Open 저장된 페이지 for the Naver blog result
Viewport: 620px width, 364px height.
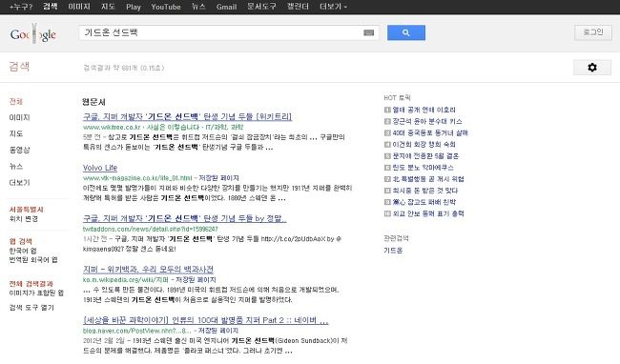pos(218,331)
